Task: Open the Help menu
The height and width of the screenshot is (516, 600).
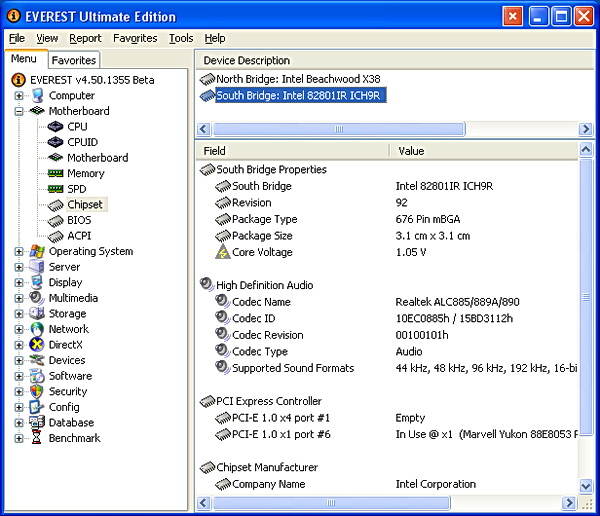Action: pos(215,38)
